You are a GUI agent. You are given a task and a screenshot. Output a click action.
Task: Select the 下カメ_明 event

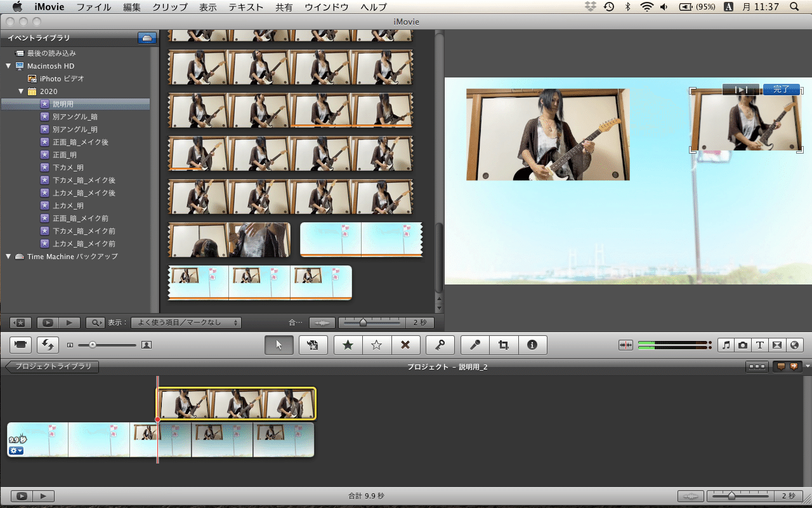(75, 168)
